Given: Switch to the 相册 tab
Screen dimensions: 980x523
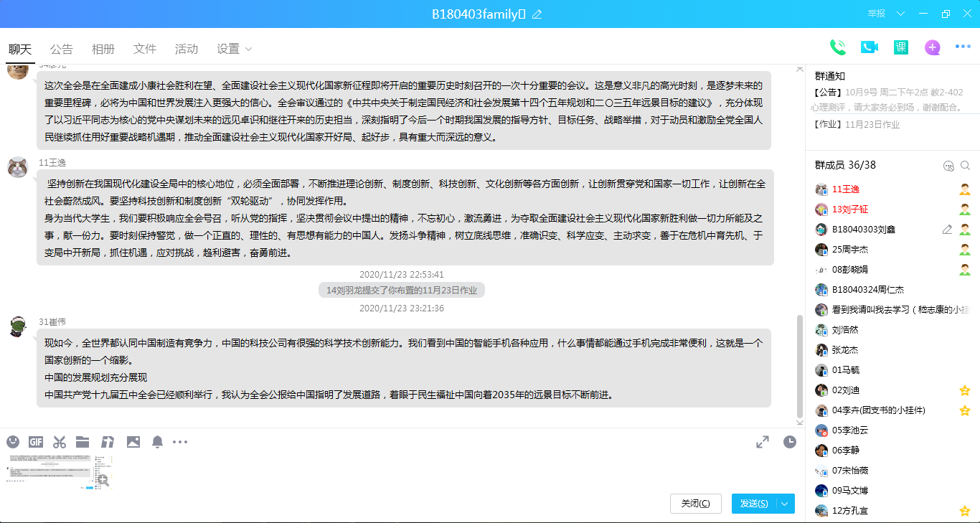Looking at the screenshot, I should (103, 50).
